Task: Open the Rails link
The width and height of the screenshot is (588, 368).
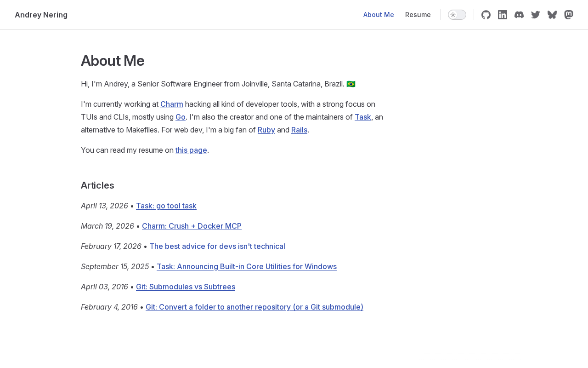Action: pyautogui.click(x=299, y=130)
